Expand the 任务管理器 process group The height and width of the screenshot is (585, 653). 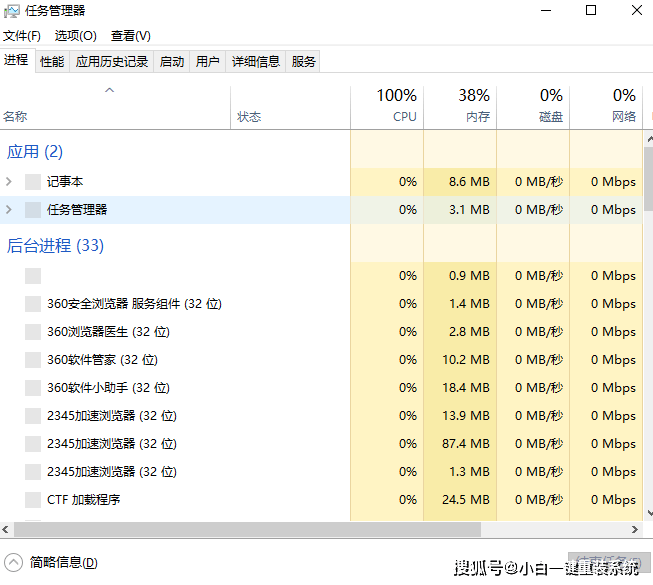(9, 209)
